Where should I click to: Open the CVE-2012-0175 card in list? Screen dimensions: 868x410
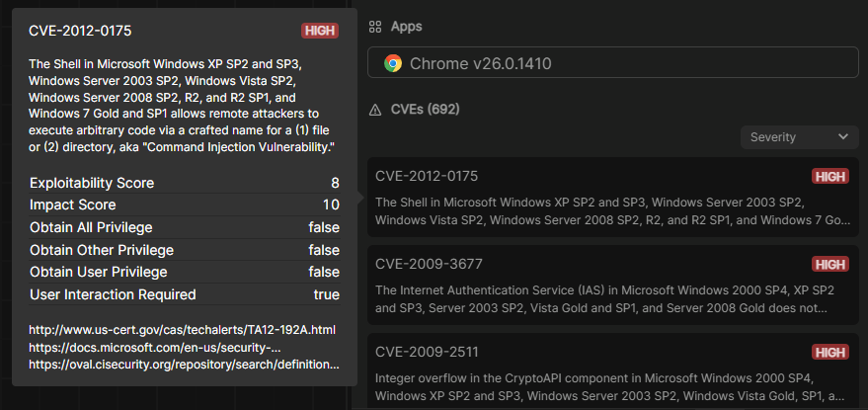pos(613,198)
